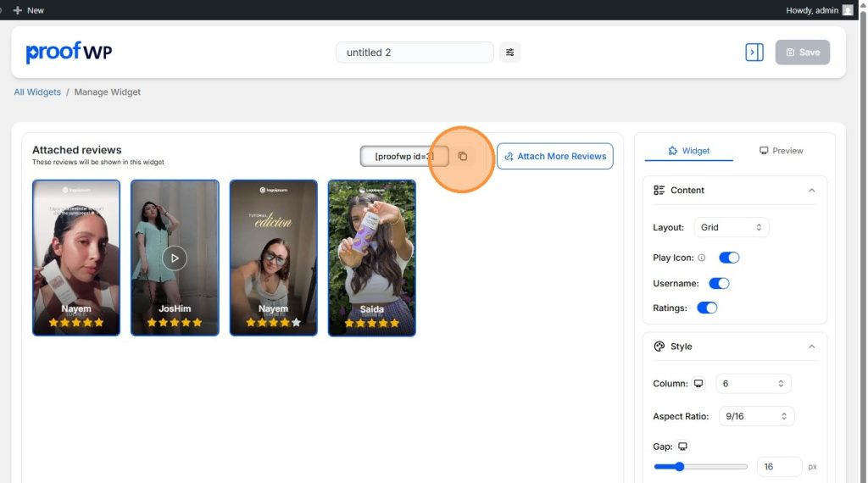Switch to the Widget tab

[x=688, y=151]
